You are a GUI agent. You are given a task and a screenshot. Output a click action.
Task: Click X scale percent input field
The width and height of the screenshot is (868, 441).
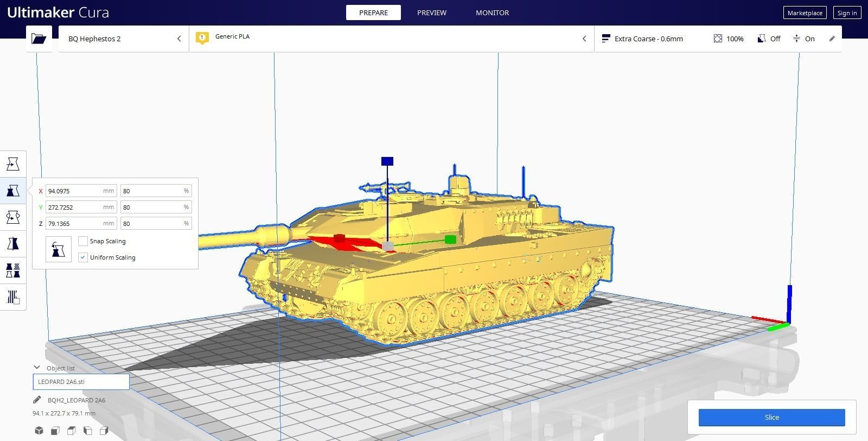click(x=156, y=191)
